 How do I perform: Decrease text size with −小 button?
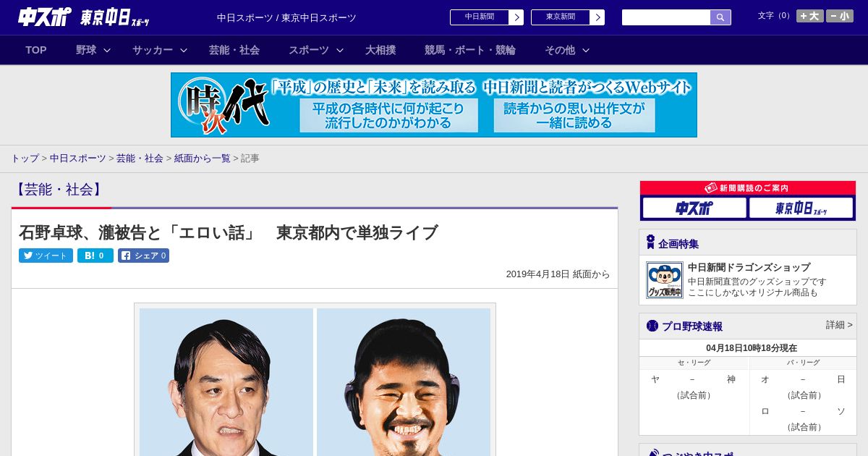840,16
